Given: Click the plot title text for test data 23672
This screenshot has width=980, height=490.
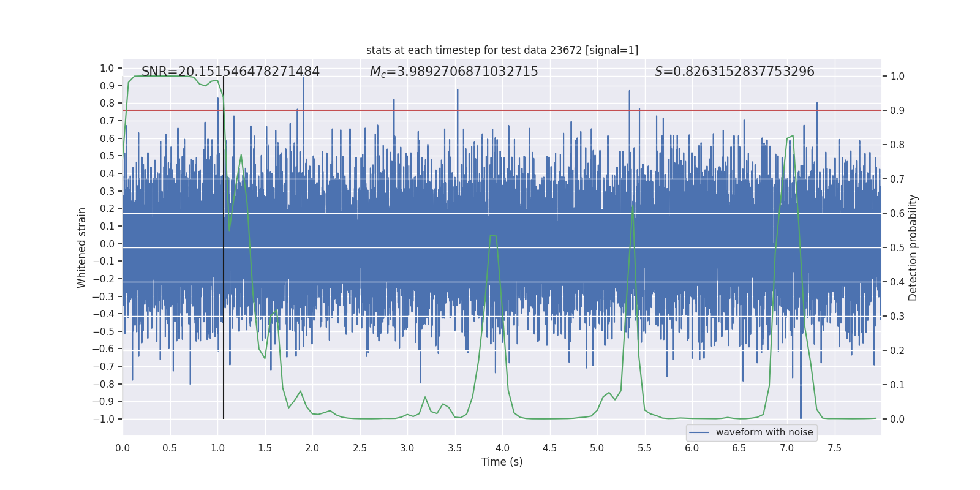Looking at the screenshot, I should click(x=502, y=50).
